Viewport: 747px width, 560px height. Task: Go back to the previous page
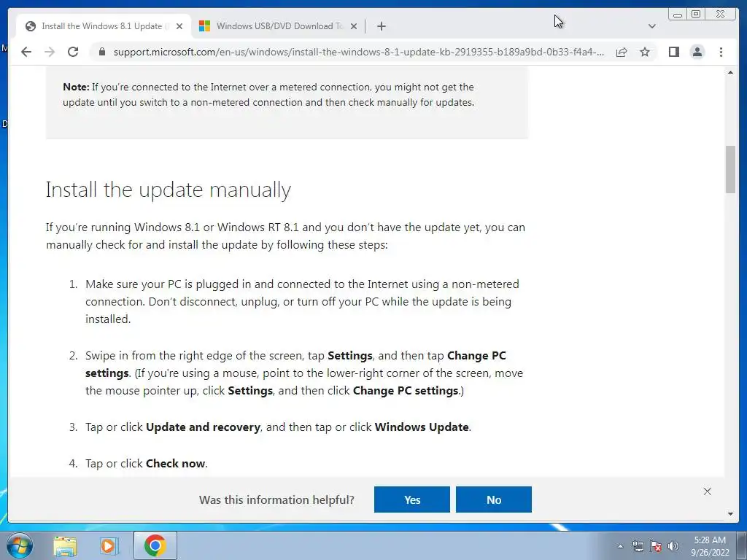coord(26,52)
